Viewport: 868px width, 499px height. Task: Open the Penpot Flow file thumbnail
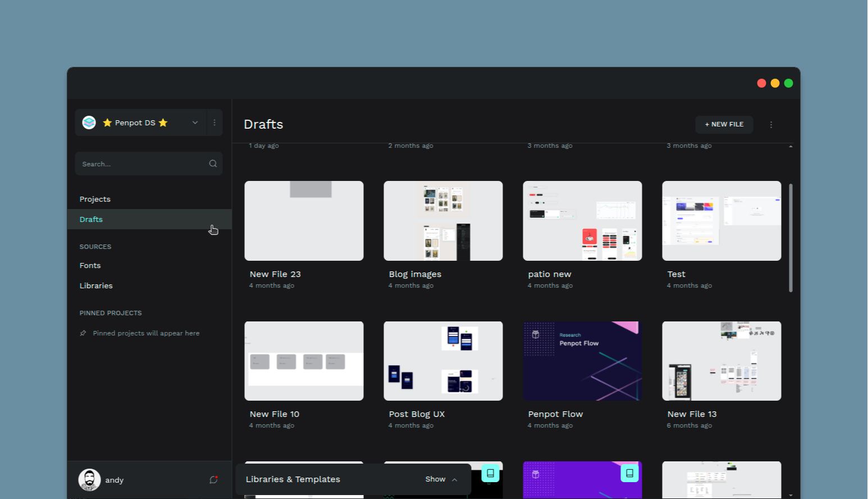click(x=582, y=361)
